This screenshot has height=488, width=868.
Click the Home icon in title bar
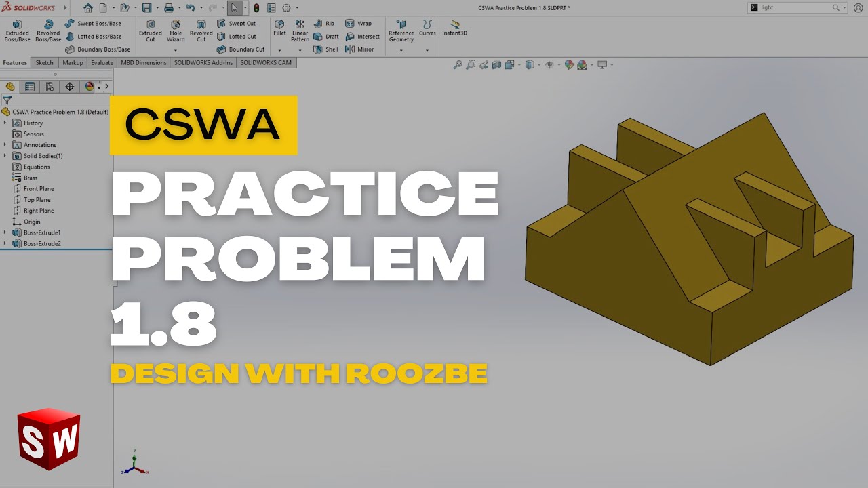pos(88,8)
